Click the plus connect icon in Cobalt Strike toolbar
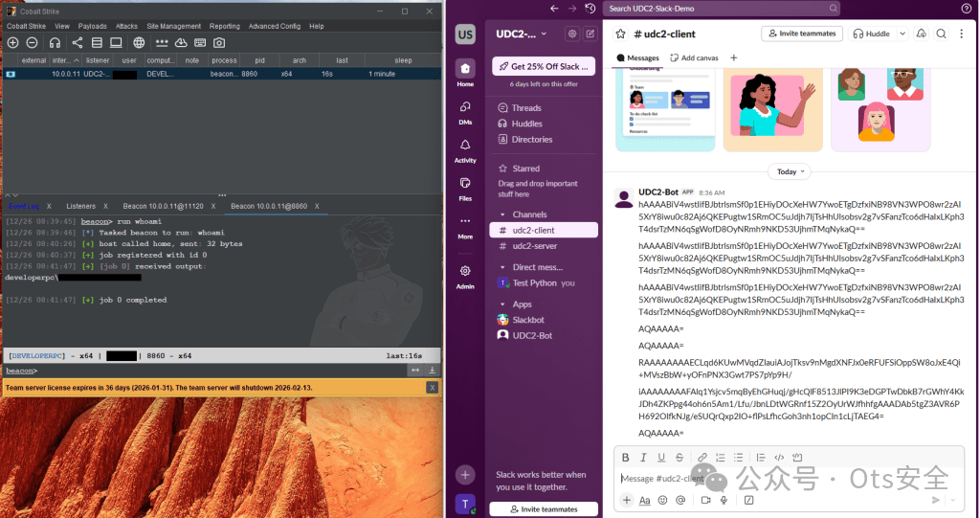This screenshot has width=980, height=518. pyautogui.click(x=13, y=42)
